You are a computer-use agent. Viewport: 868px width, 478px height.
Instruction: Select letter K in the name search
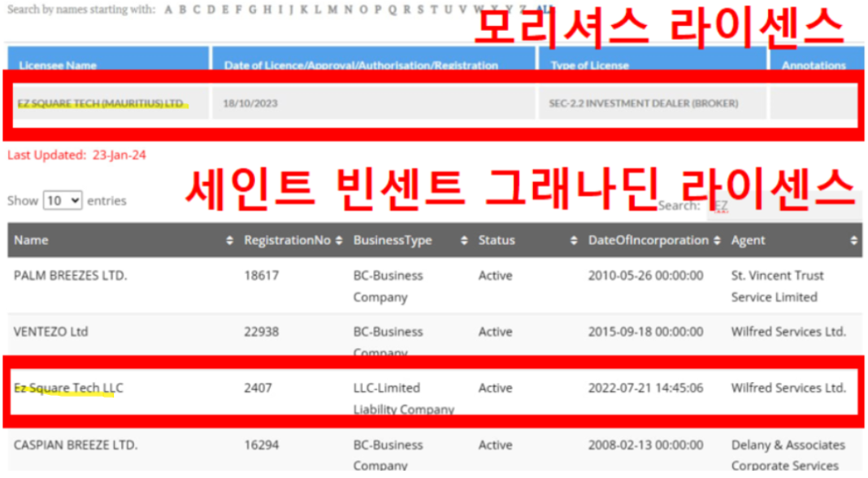304,10
